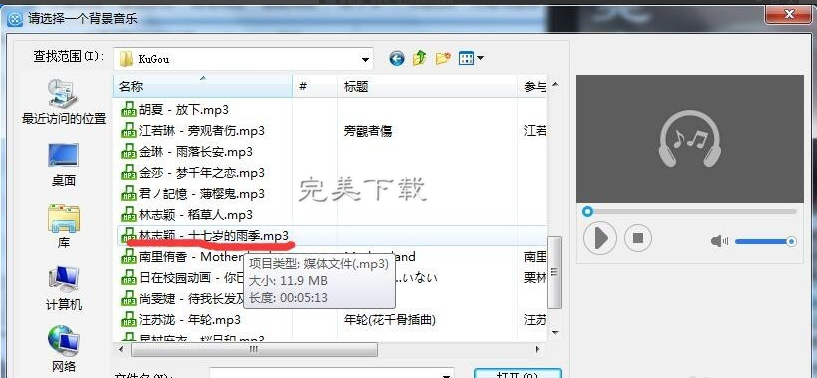The height and width of the screenshot is (378, 817).
Task: Click the mp3 icon of 金琳 - 雨落长安
Action: [x=128, y=152]
